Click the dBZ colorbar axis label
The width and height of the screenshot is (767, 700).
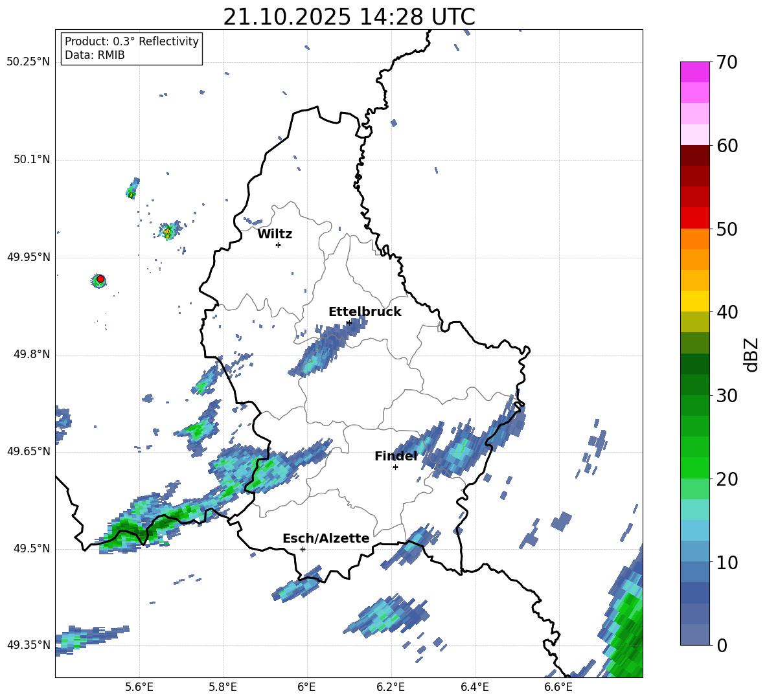[750, 354]
